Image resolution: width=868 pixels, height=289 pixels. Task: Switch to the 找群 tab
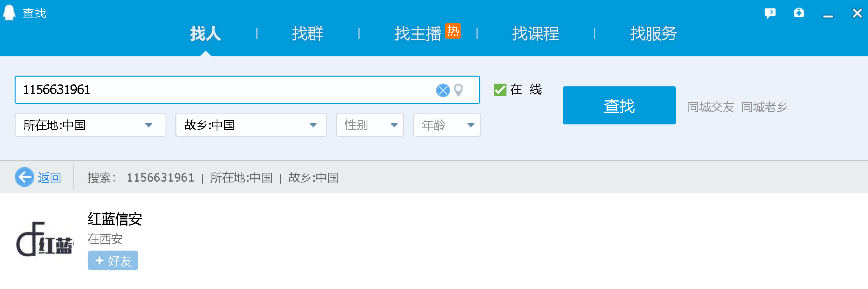tap(307, 33)
